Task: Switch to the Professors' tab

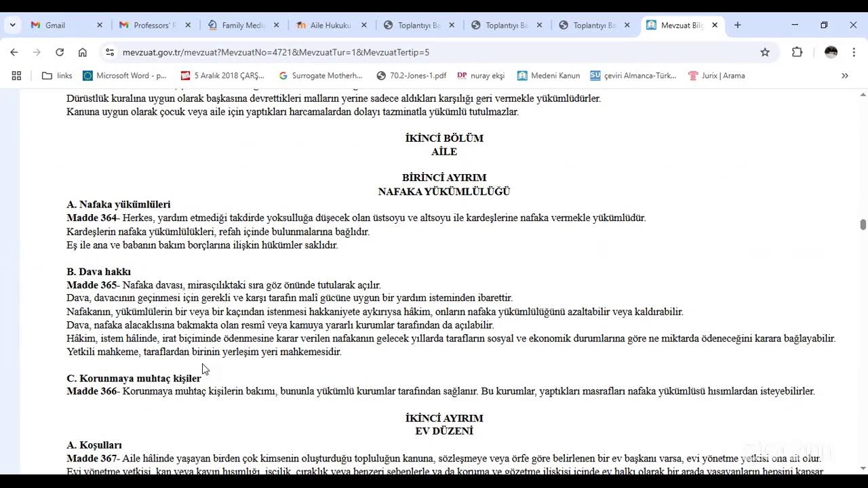Action: [x=154, y=25]
